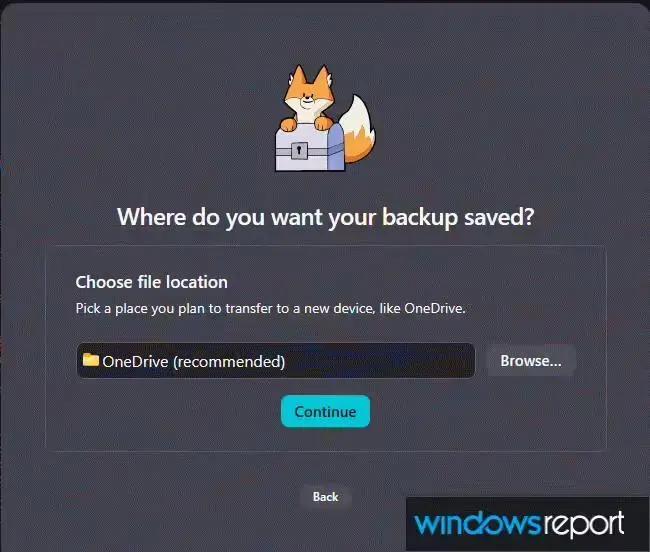Click the OneDrive description sentence

(270, 308)
